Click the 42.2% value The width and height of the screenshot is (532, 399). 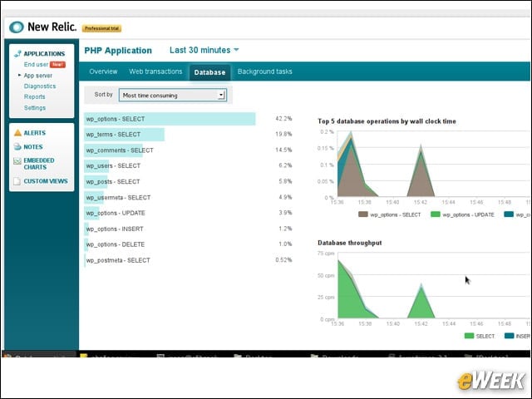pyautogui.click(x=283, y=118)
